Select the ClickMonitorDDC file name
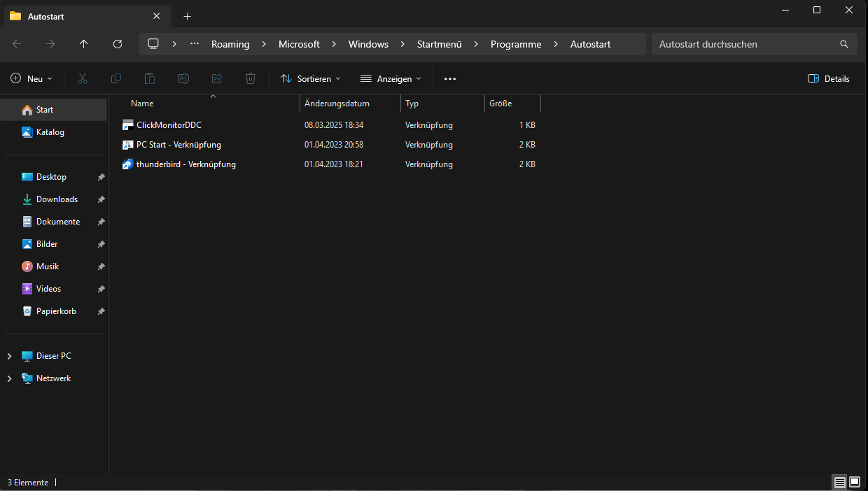This screenshot has height=491, width=868. pos(169,125)
